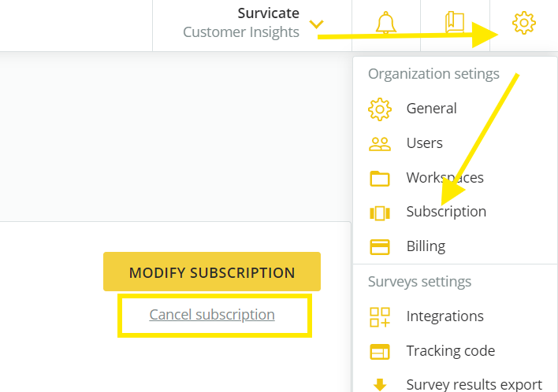Click the Integrations grid-plus icon
Viewport: 558px width, 392px height.
tap(380, 317)
